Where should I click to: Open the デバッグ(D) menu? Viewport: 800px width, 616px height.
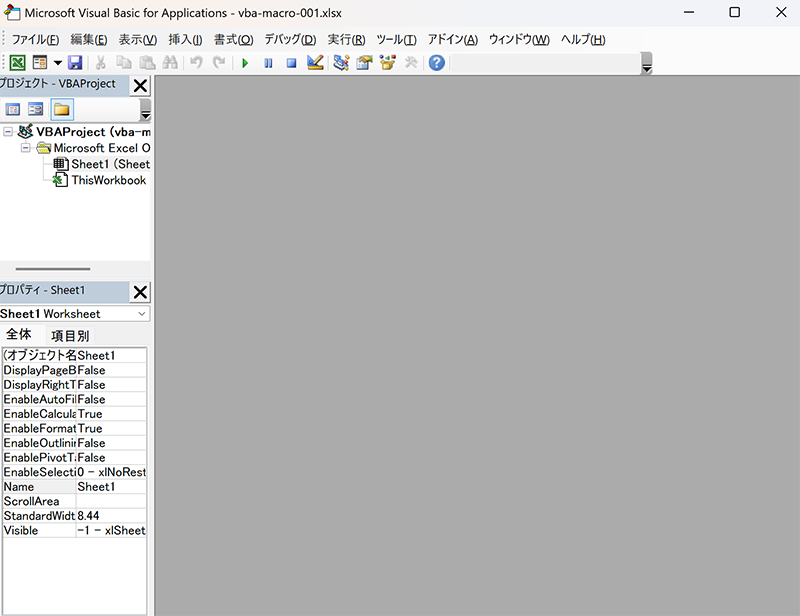pos(290,39)
